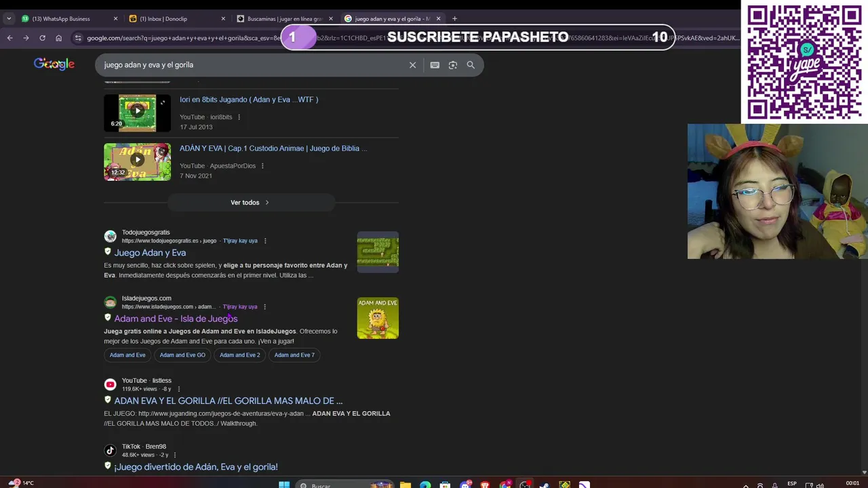868x488 pixels.
Task: Play the 12:32 Adán y Eva thumbnail
Action: tap(137, 161)
